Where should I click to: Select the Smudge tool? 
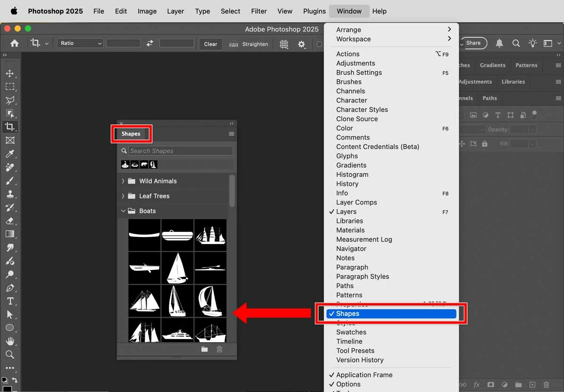10,247
